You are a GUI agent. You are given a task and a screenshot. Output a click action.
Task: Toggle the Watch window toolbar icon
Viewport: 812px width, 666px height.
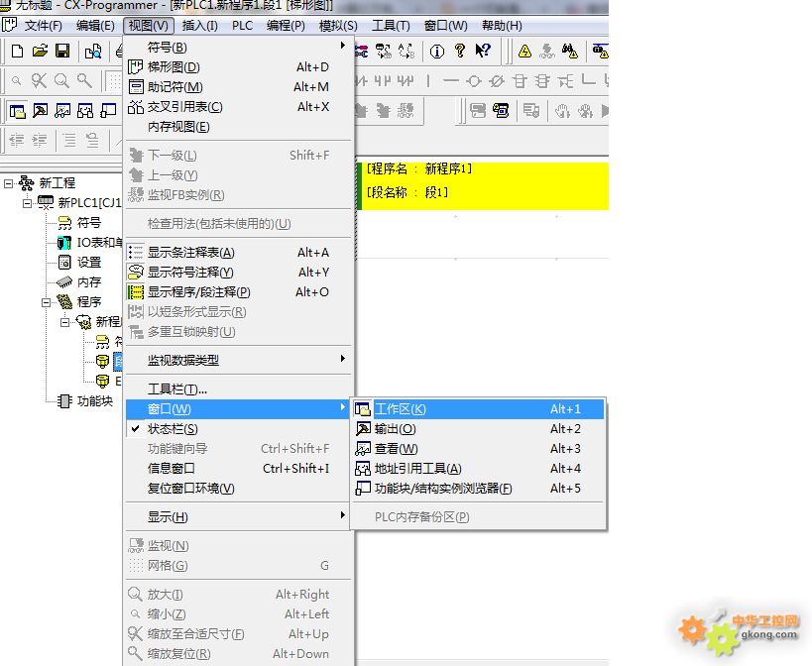pos(62,111)
